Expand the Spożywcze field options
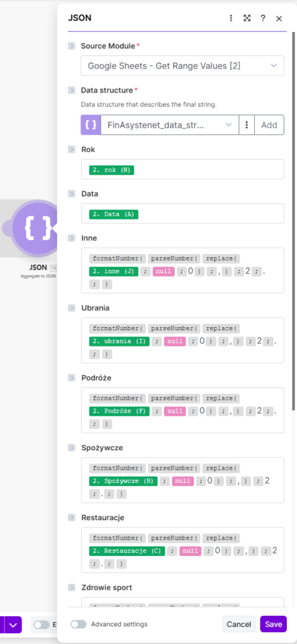Image resolution: width=297 pixels, height=644 pixels. pyautogui.click(x=72, y=447)
